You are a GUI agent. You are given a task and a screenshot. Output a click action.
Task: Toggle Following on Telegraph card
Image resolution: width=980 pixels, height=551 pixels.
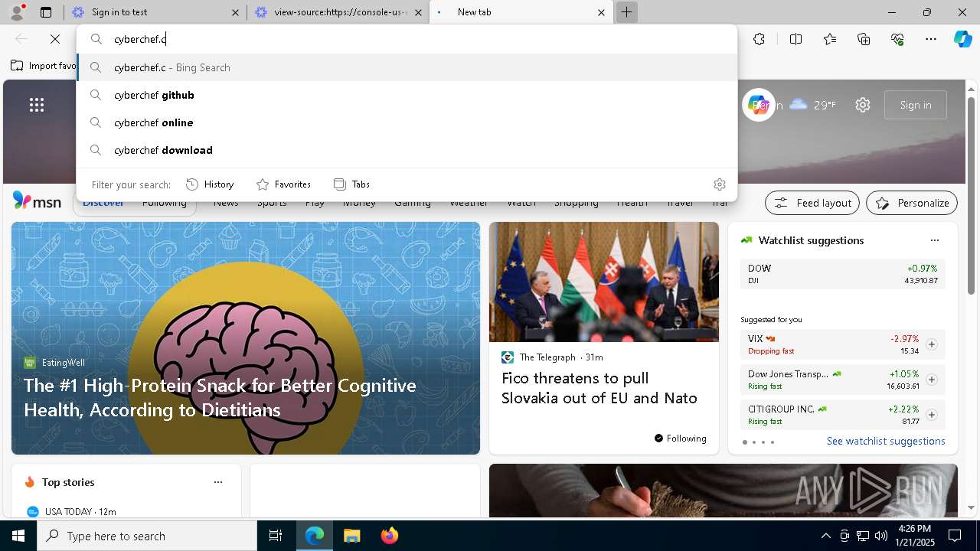[x=680, y=439]
